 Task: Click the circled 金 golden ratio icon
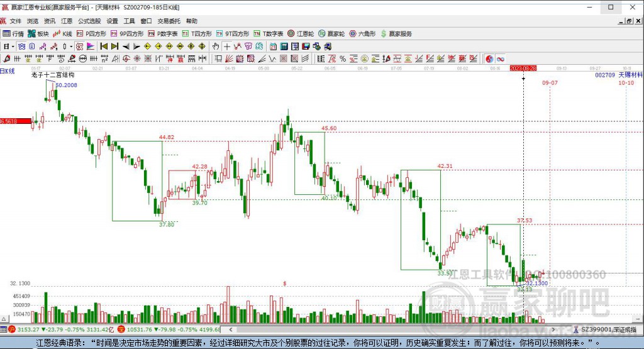click(x=364, y=58)
